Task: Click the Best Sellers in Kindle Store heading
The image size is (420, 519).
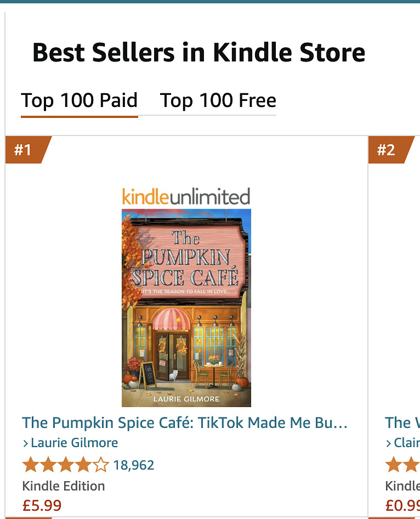Action: click(198, 53)
